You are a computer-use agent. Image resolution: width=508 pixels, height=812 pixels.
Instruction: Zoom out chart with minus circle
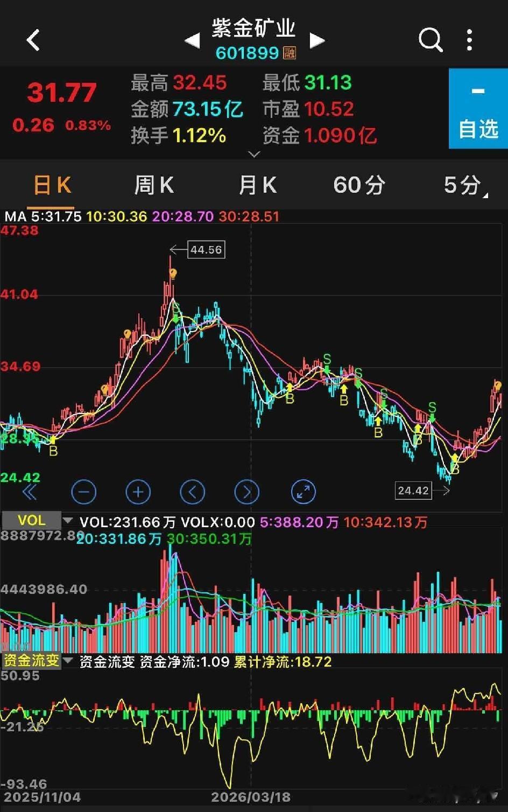click(83, 492)
